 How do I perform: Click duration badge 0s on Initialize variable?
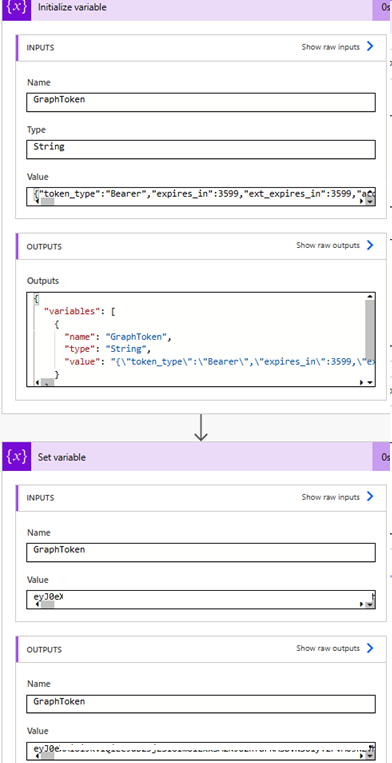point(382,8)
